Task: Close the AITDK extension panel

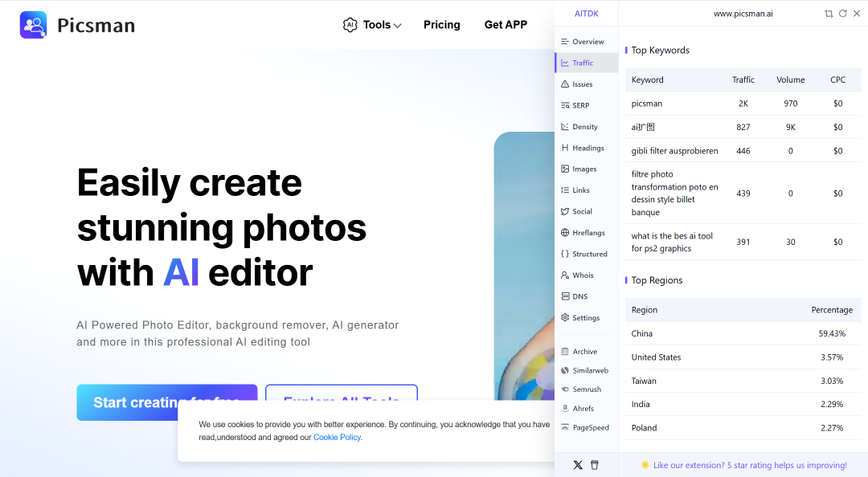Action: (857, 14)
